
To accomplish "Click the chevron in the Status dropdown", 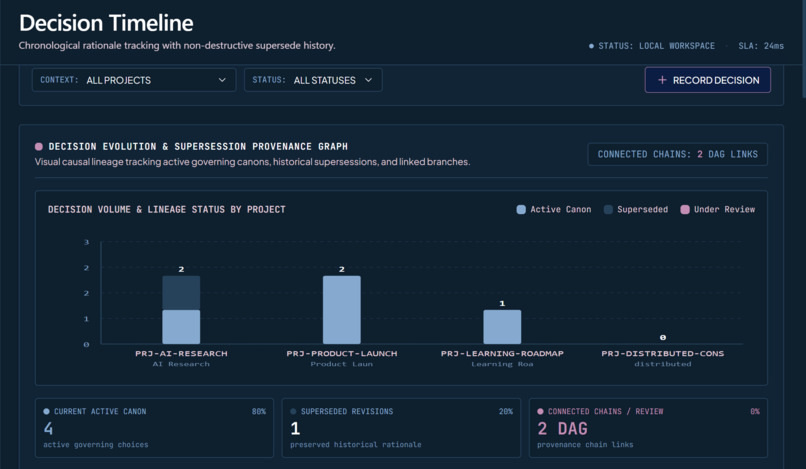I will coord(368,80).
